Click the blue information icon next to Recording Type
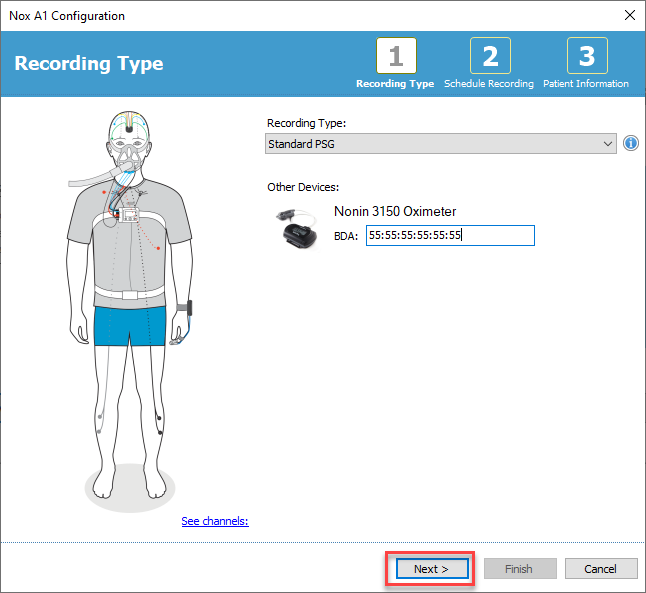646x593 pixels. 630,143
